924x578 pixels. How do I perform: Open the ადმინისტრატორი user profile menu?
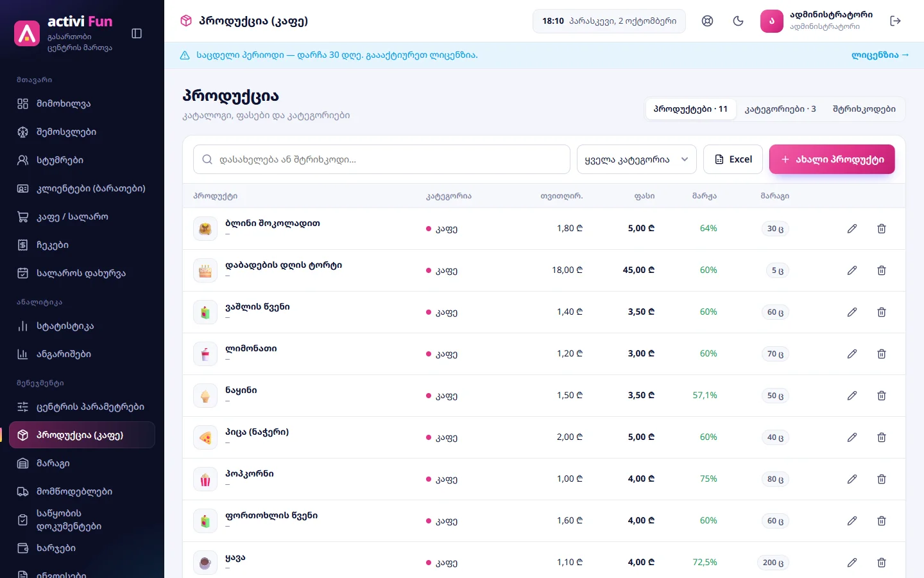point(817,21)
